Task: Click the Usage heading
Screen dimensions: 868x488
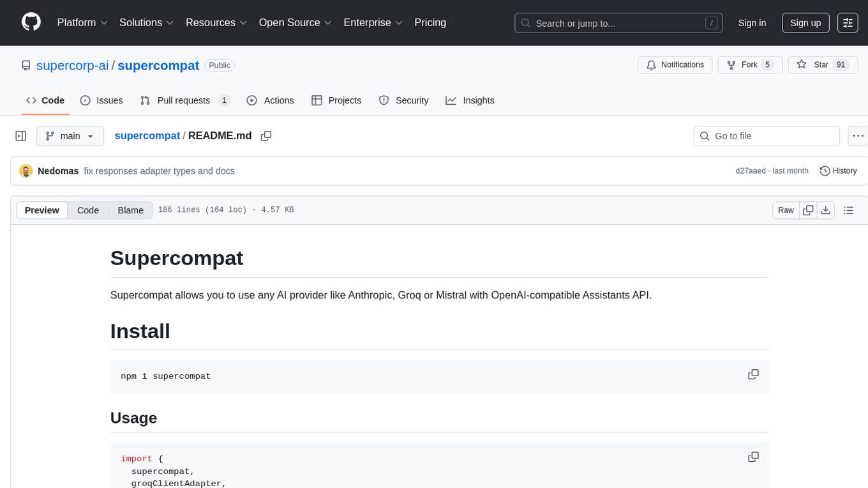Action: point(133,418)
